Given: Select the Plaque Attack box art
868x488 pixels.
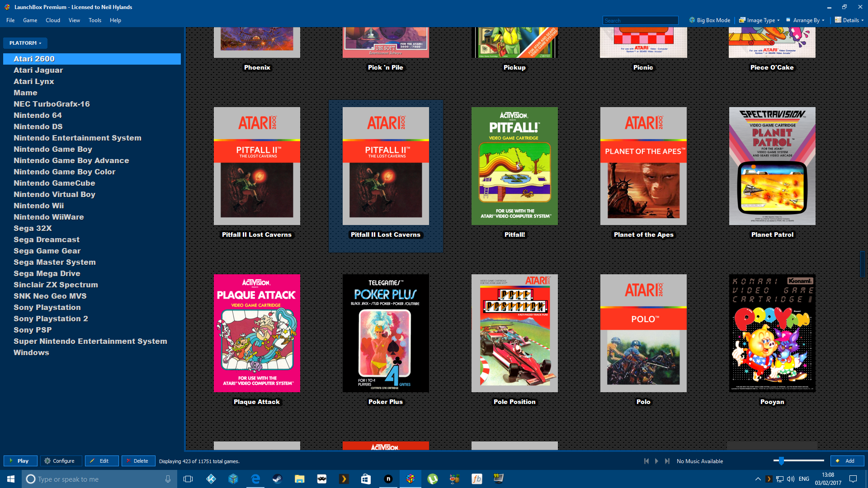Looking at the screenshot, I should point(257,333).
